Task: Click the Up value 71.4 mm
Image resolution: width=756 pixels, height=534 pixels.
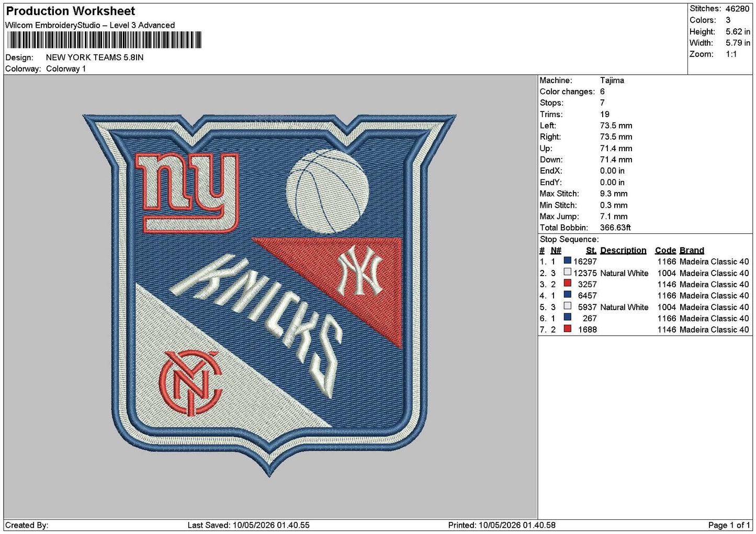Action: coord(616,148)
